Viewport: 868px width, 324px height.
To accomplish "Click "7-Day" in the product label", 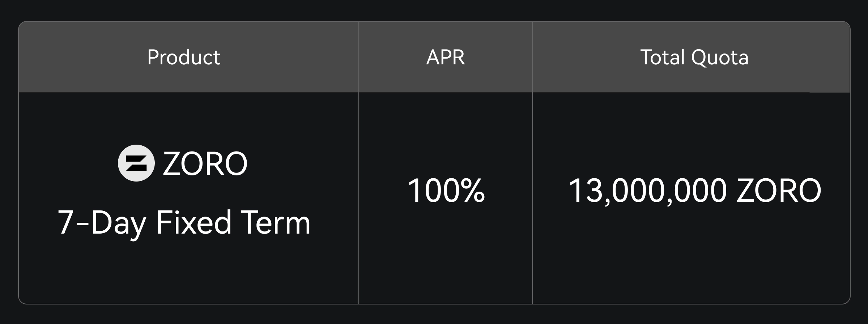I will point(102,223).
